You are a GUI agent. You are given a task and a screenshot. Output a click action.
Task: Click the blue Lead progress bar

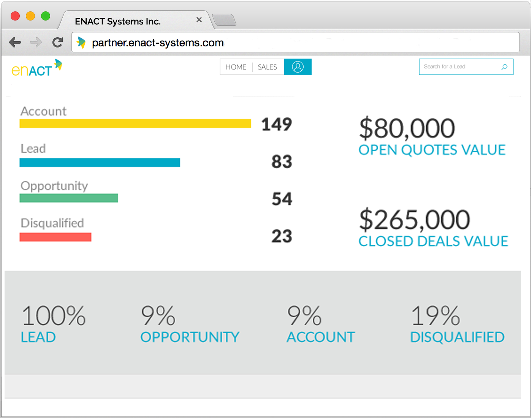100,162
